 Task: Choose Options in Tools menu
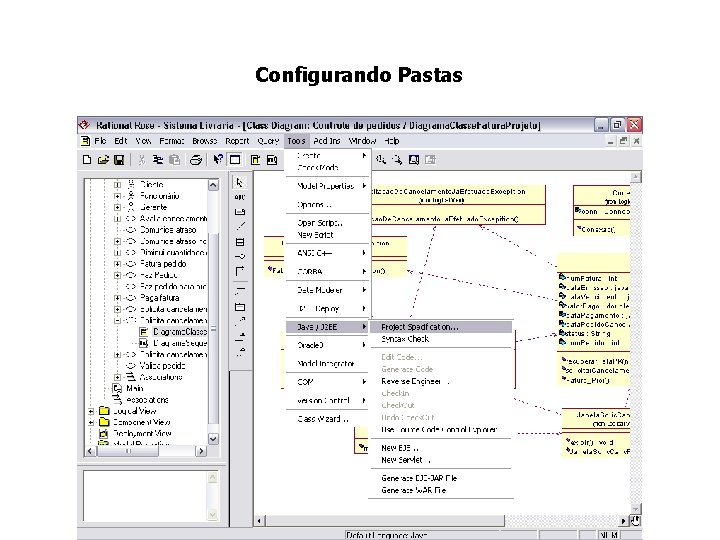328,204
